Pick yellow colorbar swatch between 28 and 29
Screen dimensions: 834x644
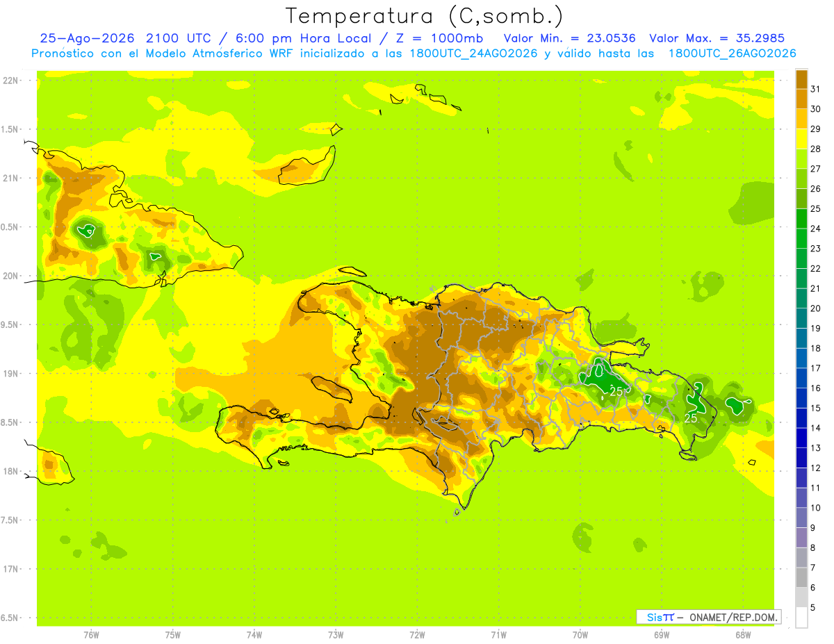(x=801, y=139)
